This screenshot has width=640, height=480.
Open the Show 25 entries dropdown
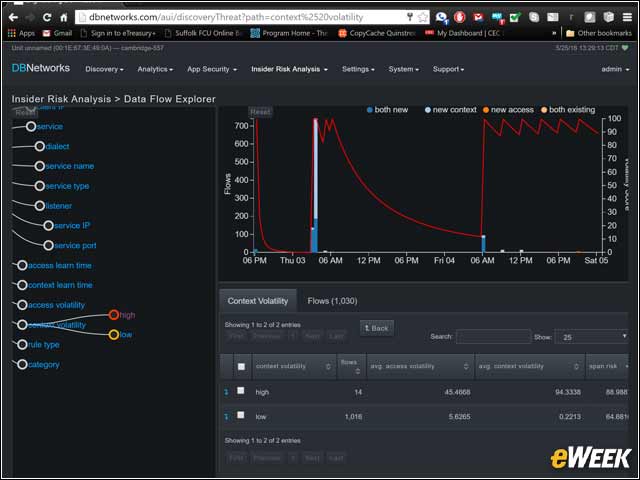click(592, 337)
